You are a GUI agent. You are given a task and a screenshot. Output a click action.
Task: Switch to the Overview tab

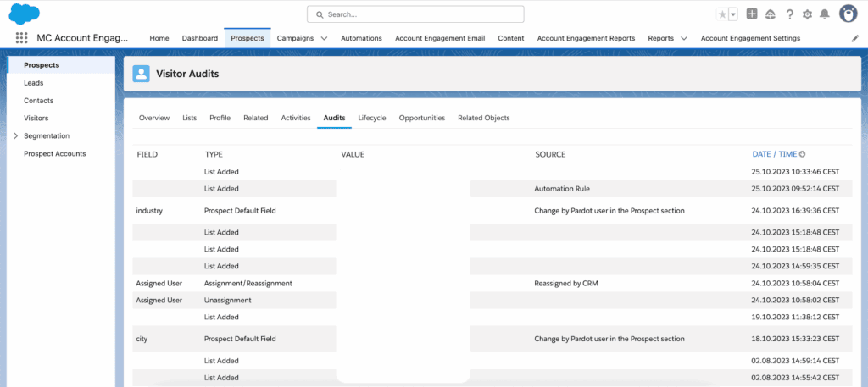(154, 118)
